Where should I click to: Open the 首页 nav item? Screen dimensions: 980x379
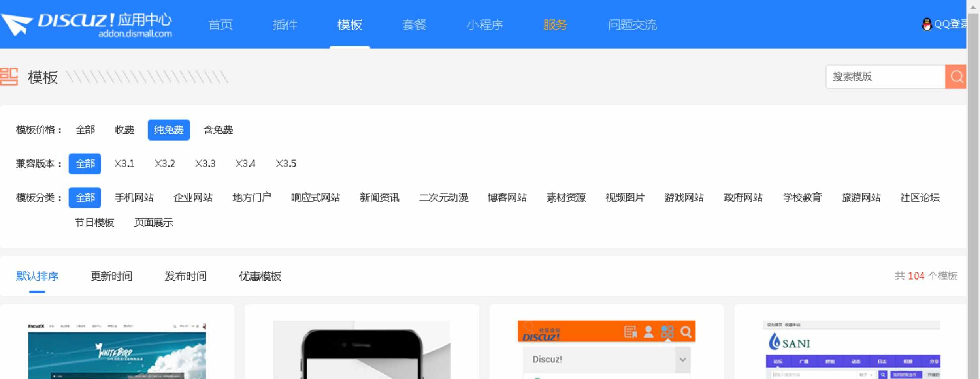click(220, 24)
